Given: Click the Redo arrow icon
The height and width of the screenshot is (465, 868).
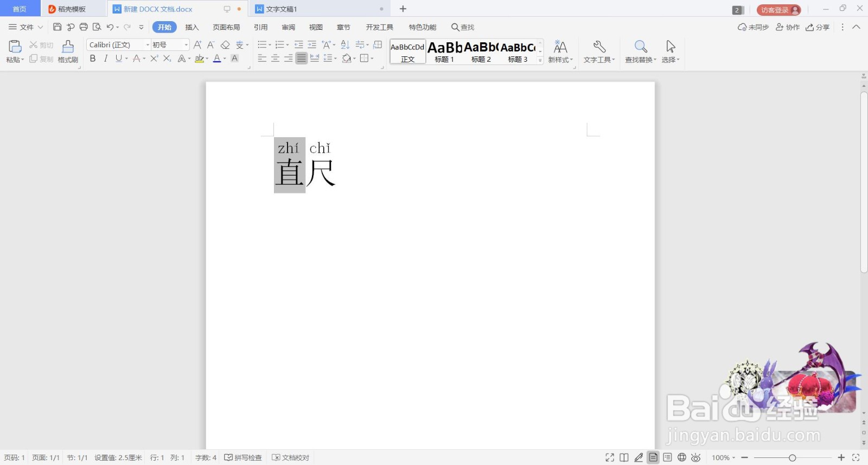Looking at the screenshot, I should [x=127, y=27].
